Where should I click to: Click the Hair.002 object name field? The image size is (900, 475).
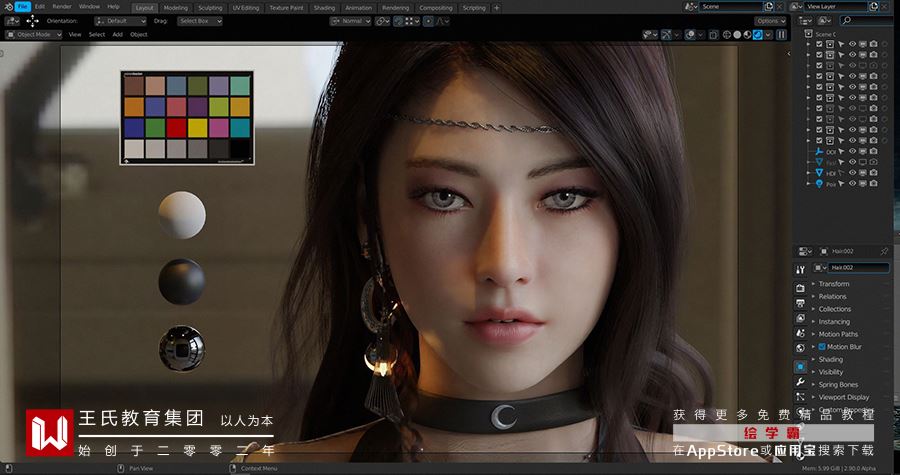click(x=858, y=268)
